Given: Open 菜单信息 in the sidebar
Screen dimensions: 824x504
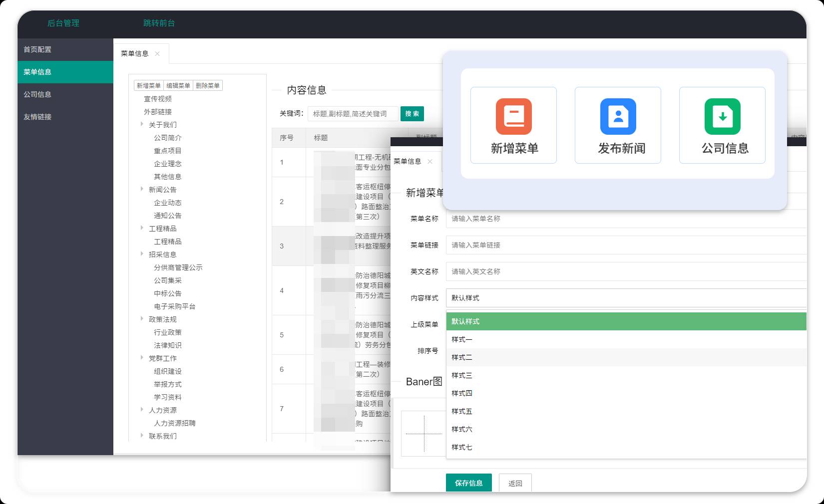Looking at the screenshot, I should [65, 72].
